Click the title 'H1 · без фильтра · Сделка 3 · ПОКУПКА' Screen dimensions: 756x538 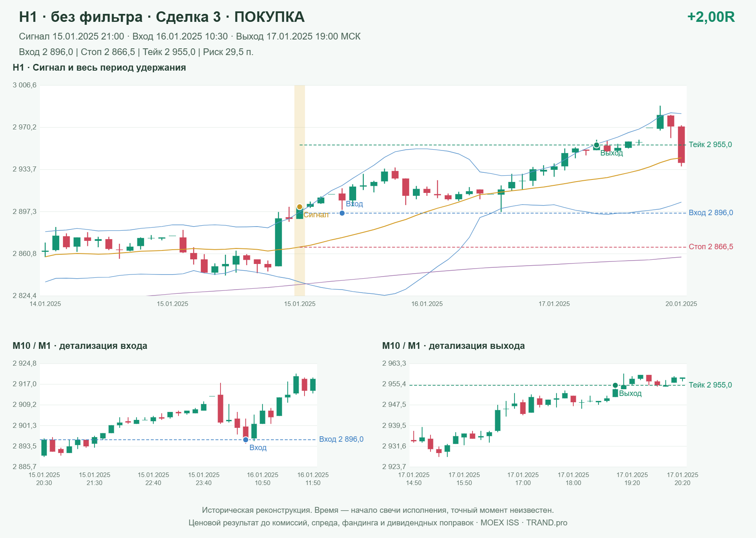(x=162, y=17)
